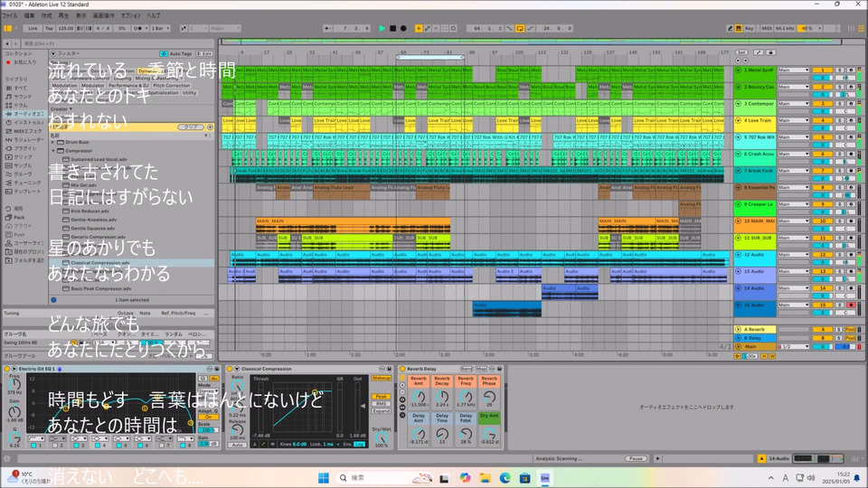The image size is (868, 488).
Task: Toggle Classical Compression device activator
Action: (229, 369)
